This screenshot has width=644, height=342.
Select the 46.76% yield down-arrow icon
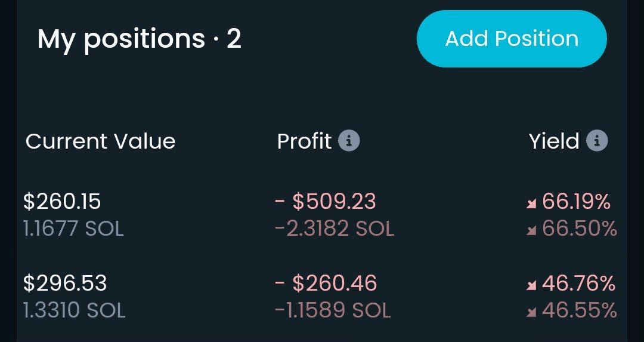(x=531, y=285)
